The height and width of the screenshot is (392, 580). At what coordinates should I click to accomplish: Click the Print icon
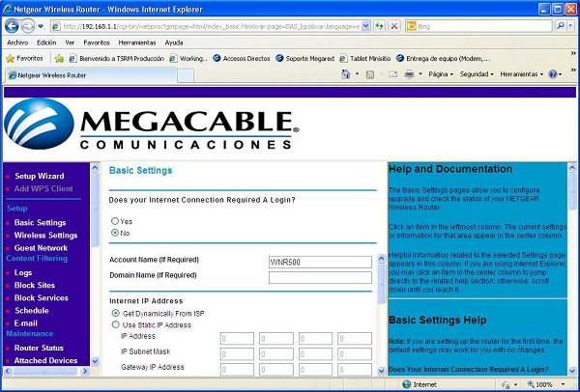[x=409, y=74]
